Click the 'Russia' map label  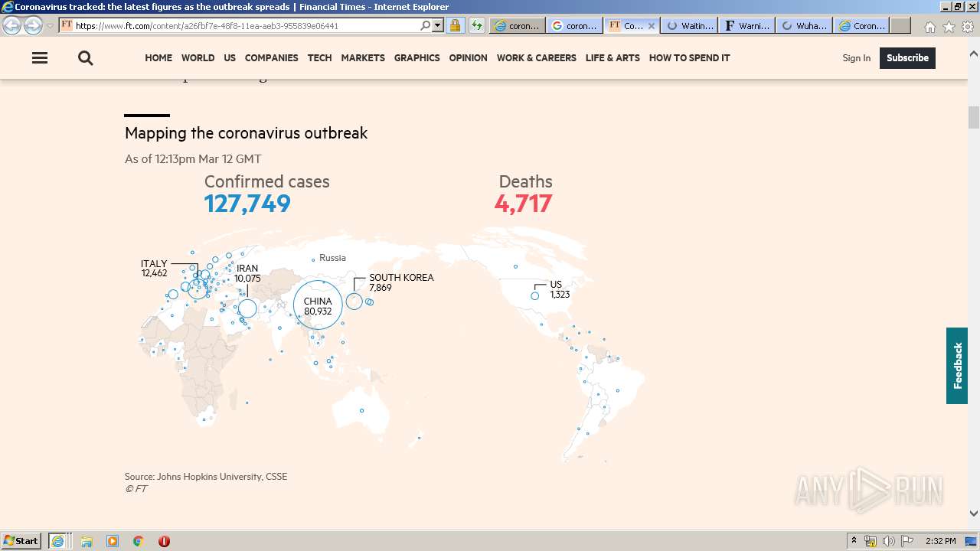pyautogui.click(x=332, y=258)
